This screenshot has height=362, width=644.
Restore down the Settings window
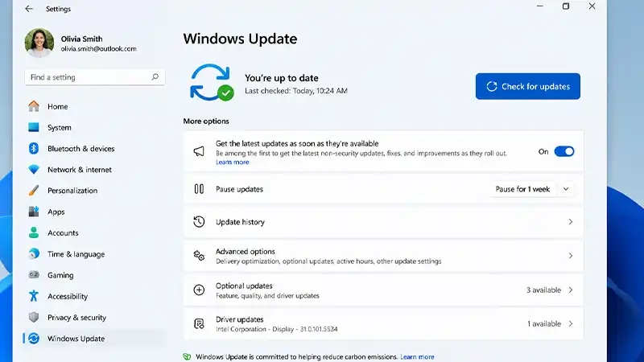[x=566, y=6]
